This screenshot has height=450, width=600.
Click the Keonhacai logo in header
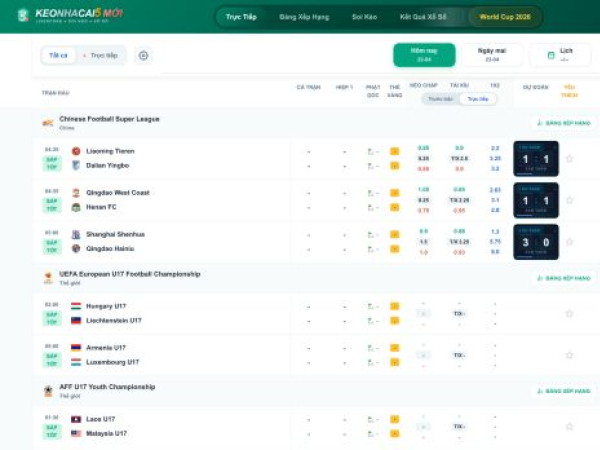(68, 16)
